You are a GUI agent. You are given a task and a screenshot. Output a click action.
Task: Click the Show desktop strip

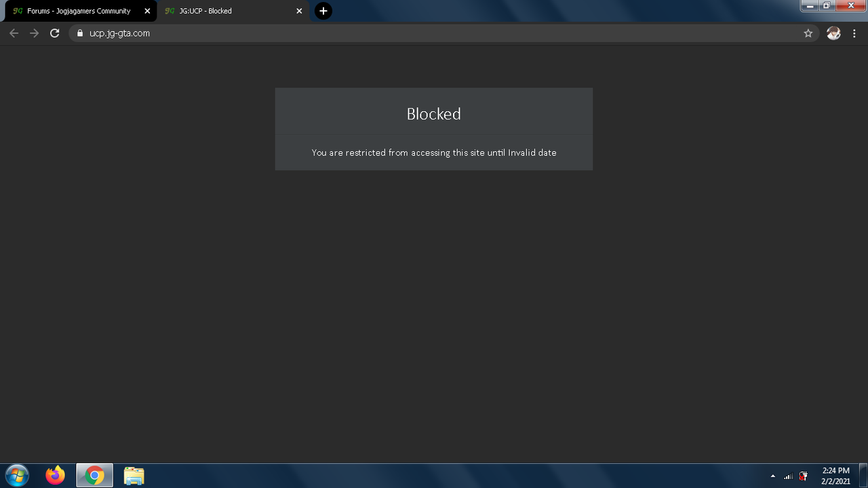pyautogui.click(x=863, y=476)
